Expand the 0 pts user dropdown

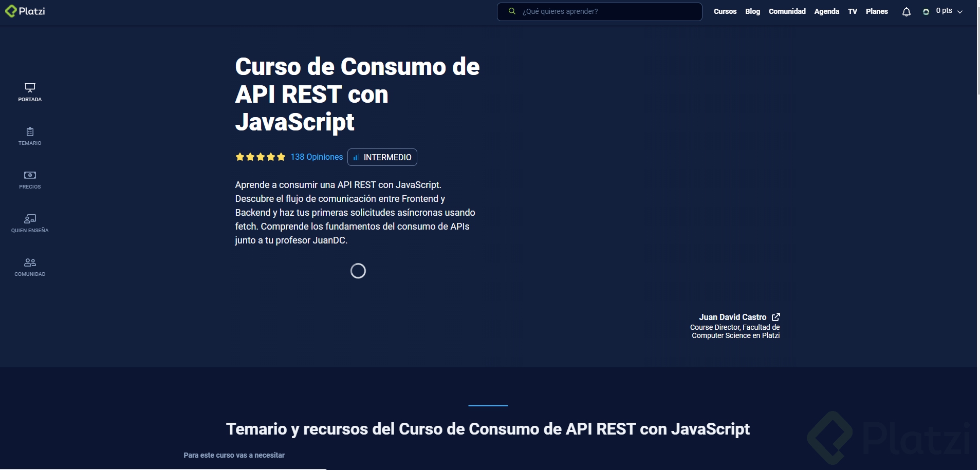coord(960,12)
